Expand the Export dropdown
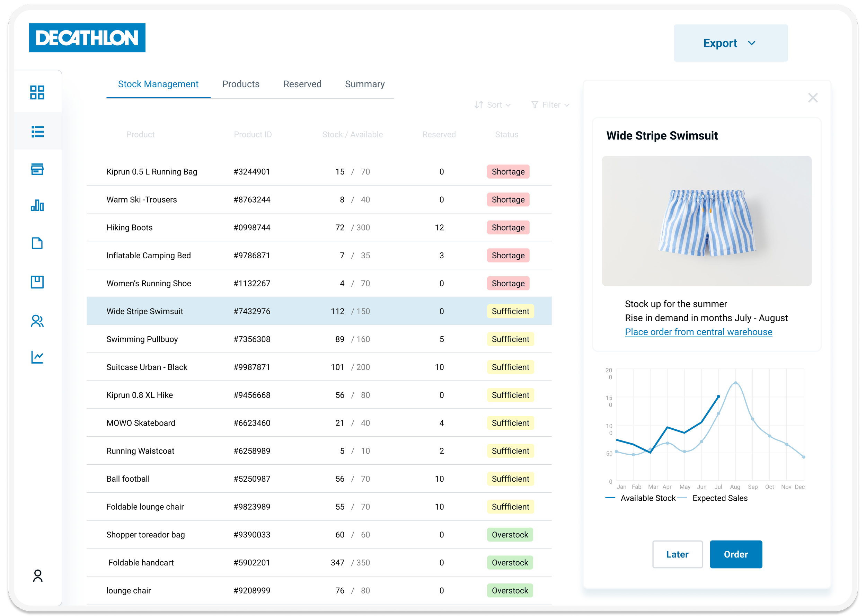The image size is (866, 616). click(x=730, y=43)
